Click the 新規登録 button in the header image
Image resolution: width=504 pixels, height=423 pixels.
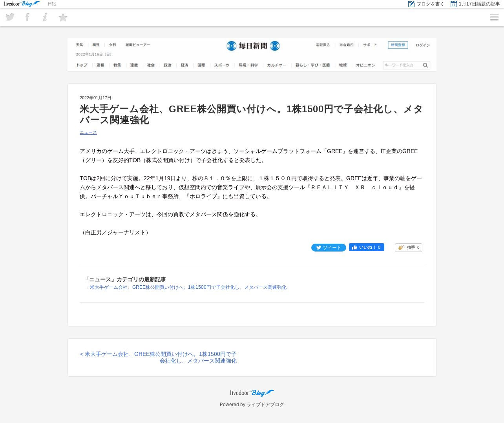[398, 45]
